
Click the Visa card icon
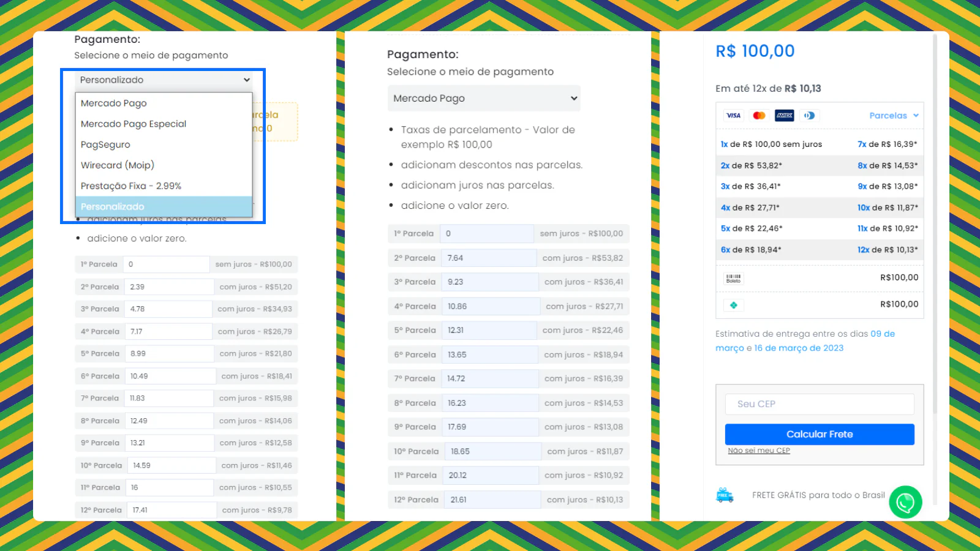tap(733, 116)
